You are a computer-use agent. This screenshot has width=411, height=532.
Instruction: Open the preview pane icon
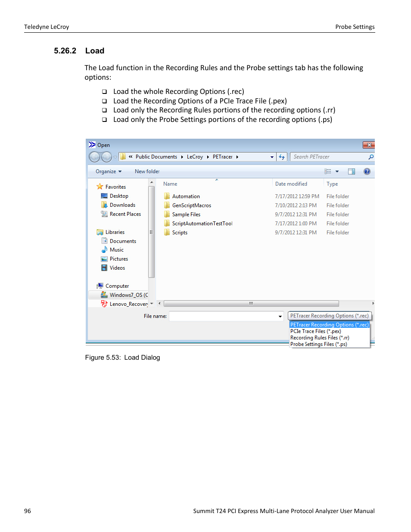coord(351,171)
